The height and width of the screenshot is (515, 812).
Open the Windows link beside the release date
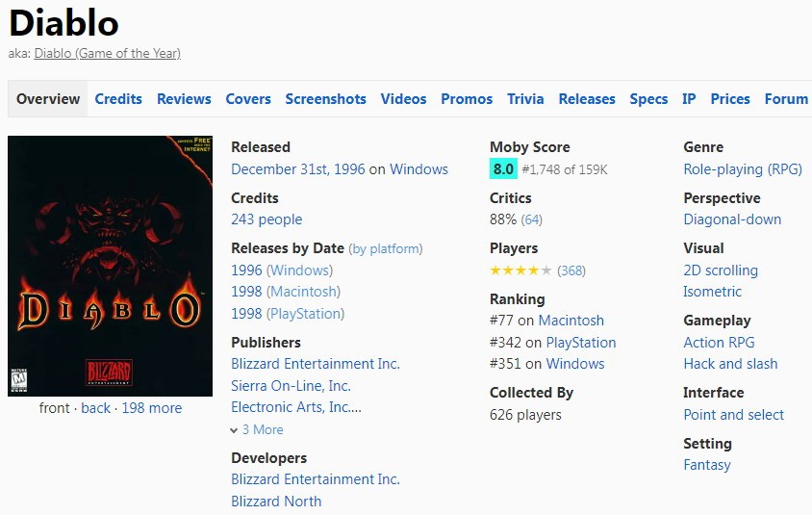pyautogui.click(x=419, y=169)
